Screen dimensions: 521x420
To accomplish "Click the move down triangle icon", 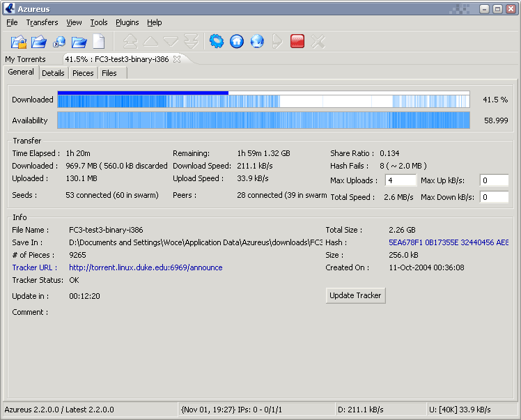I will [x=171, y=42].
